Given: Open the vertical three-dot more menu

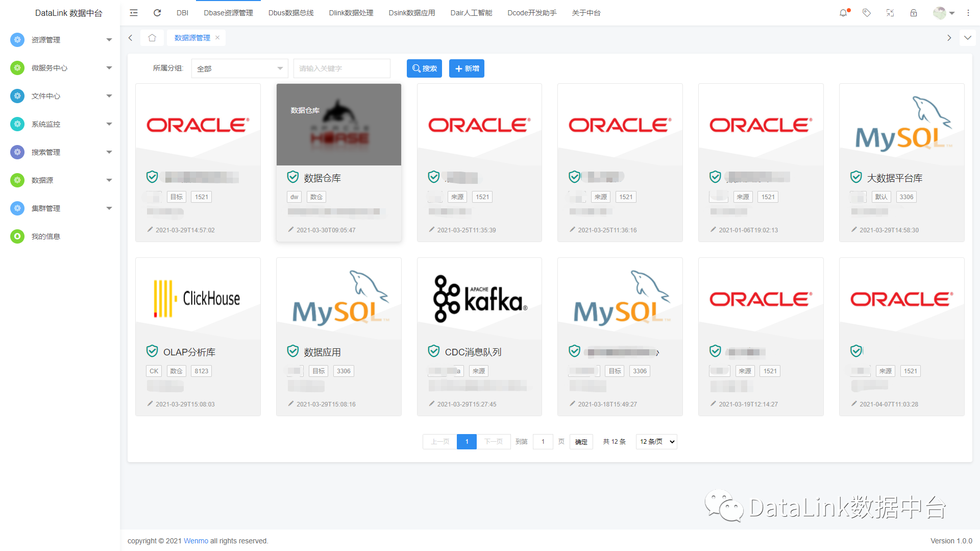Looking at the screenshot, I should pyautogui.click(x=968, y=13).
